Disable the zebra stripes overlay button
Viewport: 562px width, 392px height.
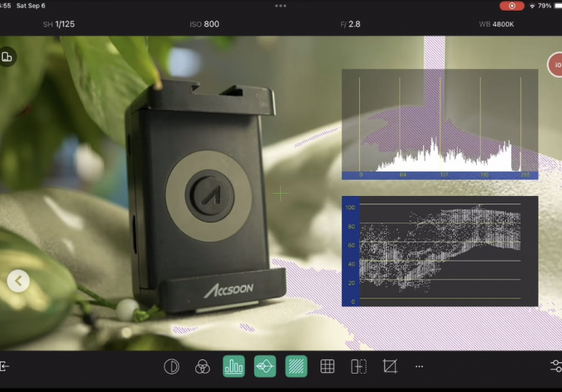(x=296, y=366)
